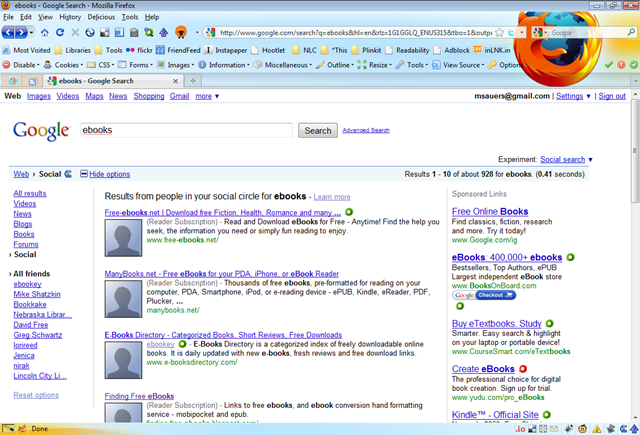Screen dimensions: 640x435
Task: Open the Google 'more' services dropdown
Action: coord(207,96)
